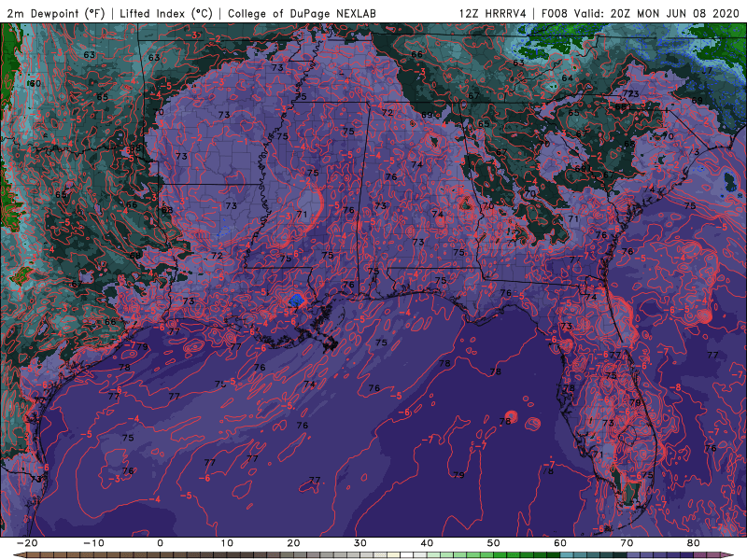Click the -10 label on the color scale
Image resolution: width=747 pixels, height=560 pixels.
(93, 543)
